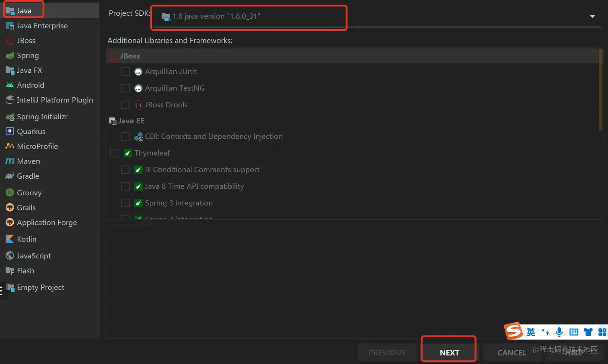
Task: Open the Sogou soft keyboard icon
Action: [574, 332]
